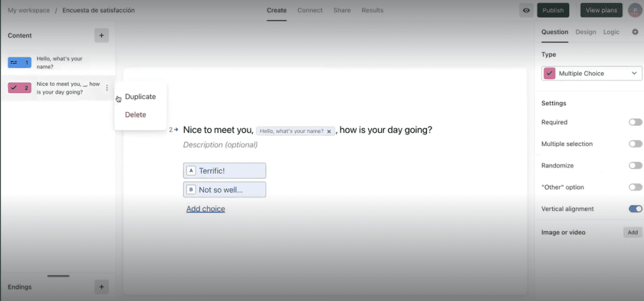Click the preview eye icon
Viewport: 644px width, 301px height.
point(526,10)
